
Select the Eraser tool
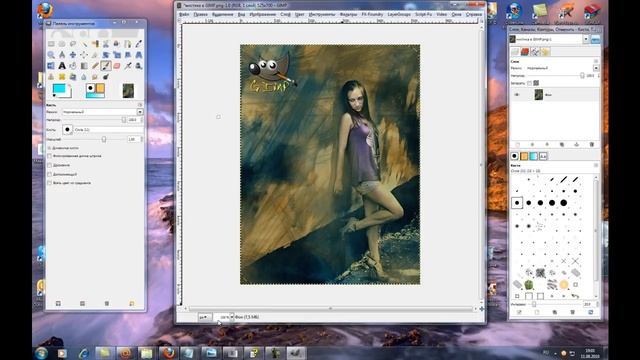pyautogui.click(x=117, y=66)
